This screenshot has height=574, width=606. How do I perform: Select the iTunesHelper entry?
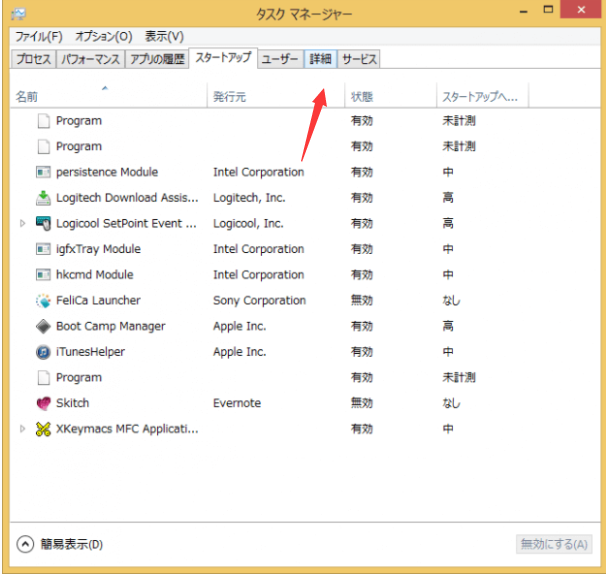pyautogui.click(x=90, y=352)
